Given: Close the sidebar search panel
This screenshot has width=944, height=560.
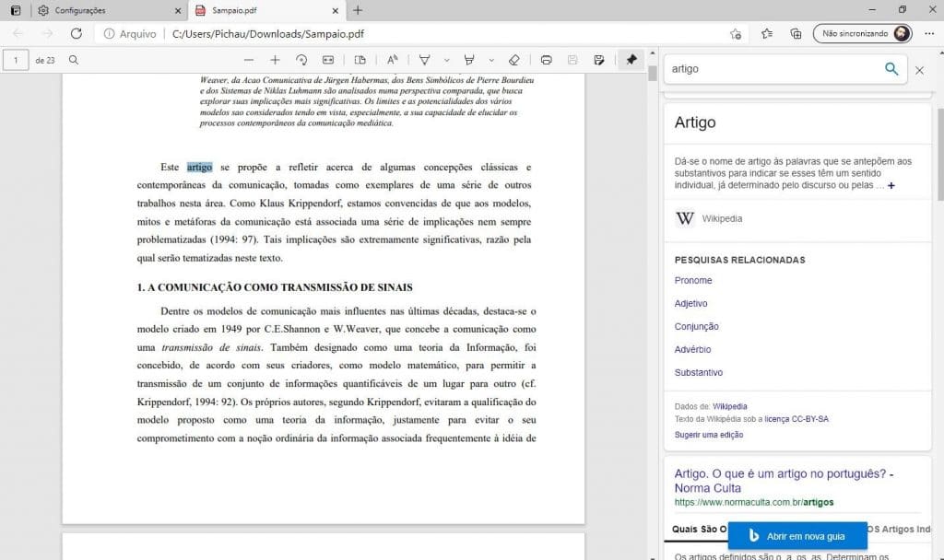Looking at the screenshot, I should click(919, 70).
